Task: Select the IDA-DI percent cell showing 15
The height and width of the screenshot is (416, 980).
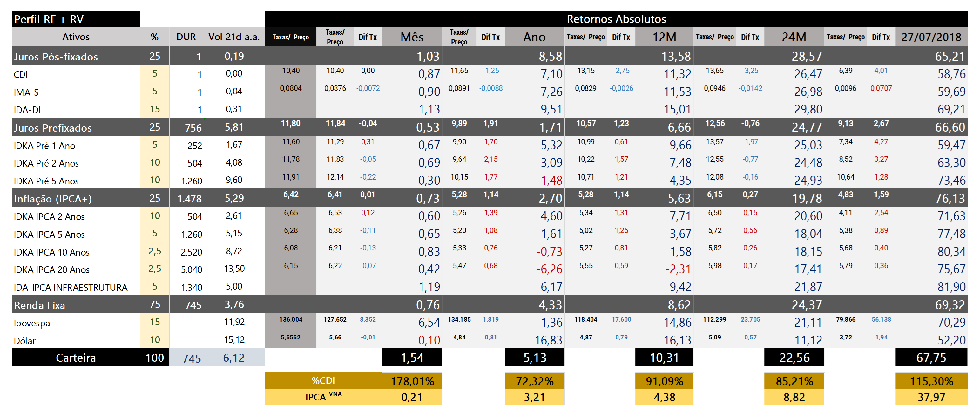Action: 154,109
